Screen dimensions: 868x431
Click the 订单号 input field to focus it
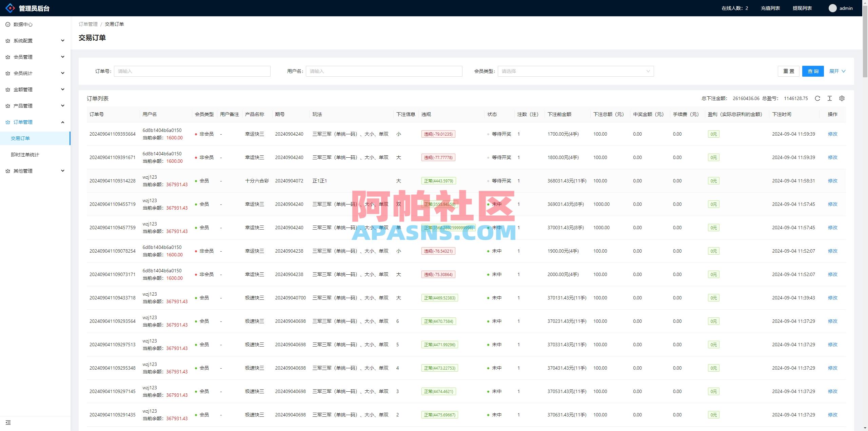click(192, 71)
